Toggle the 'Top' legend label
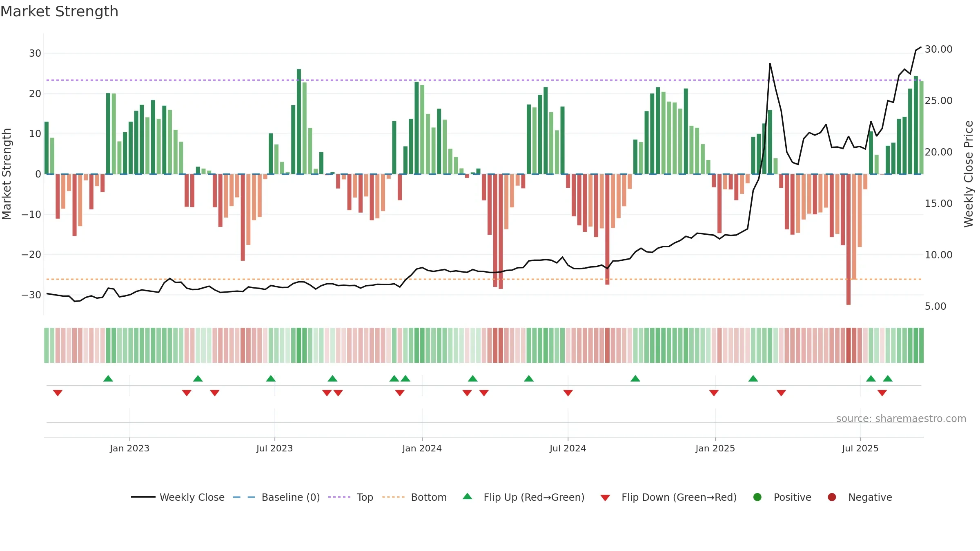The width and height of the screenshot is (980, 551). click(x=365, y=498)
